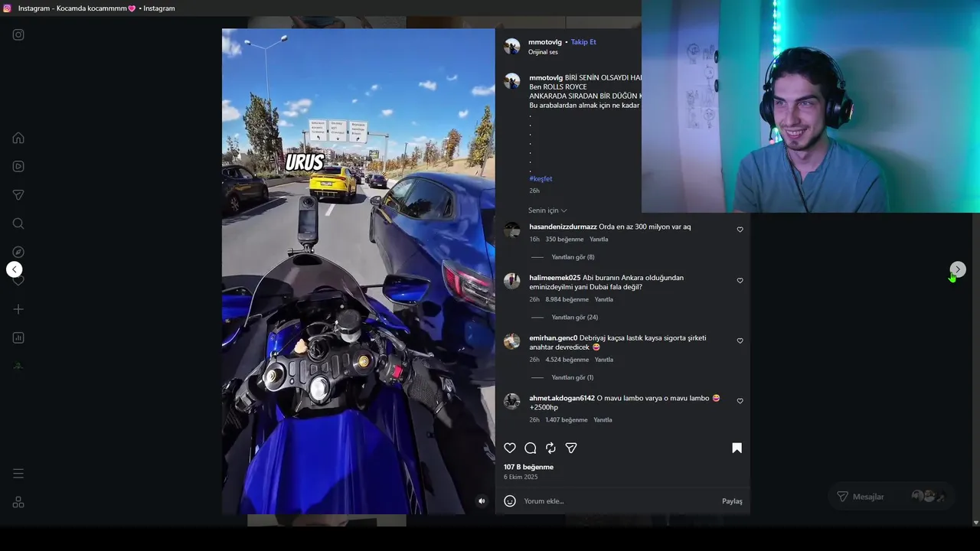Show who liked: '1.407 beğenme'
Screen dimensions: 980x551
click(566, 420)
